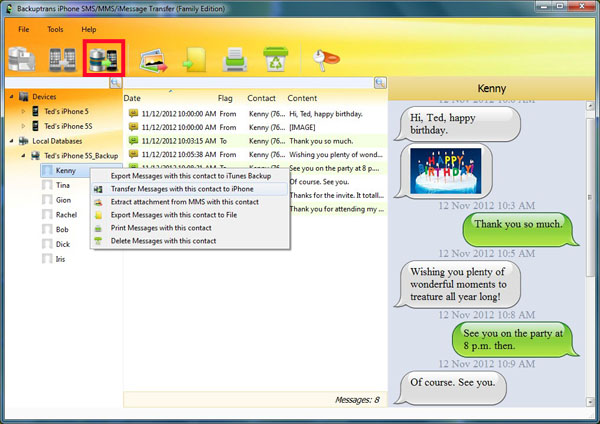Select the 'Thanks for the invite' message row
This screenshot has width=600, height=424.
click(x=338, y=195)
